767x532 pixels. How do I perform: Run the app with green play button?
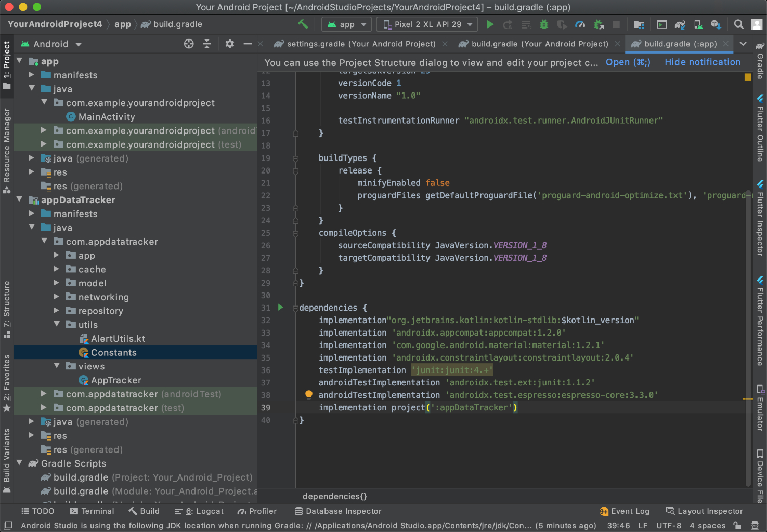[490, 24]
